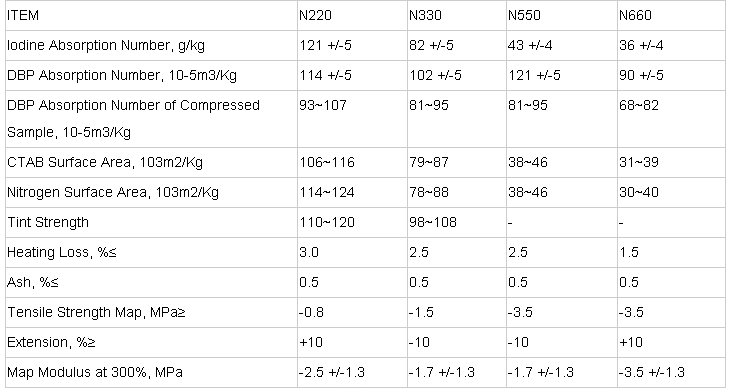Click the 98~108 tint strength value
The height and width of the screenshot is (389, 736).
pyautogui.click(x=433, y=222)
